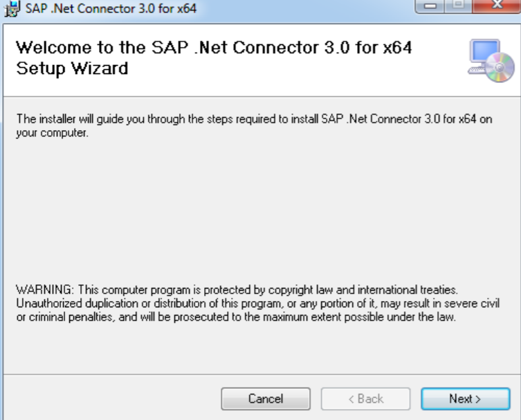This screenshot has width=521, height=420.
Task: Click the "or criminal penalties" line of the warning
Action: point(235,317)
